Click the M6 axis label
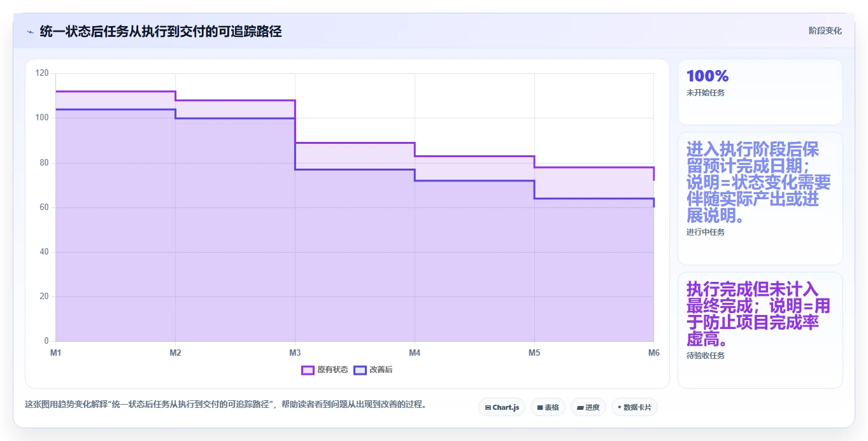 [x=654, y=353]
